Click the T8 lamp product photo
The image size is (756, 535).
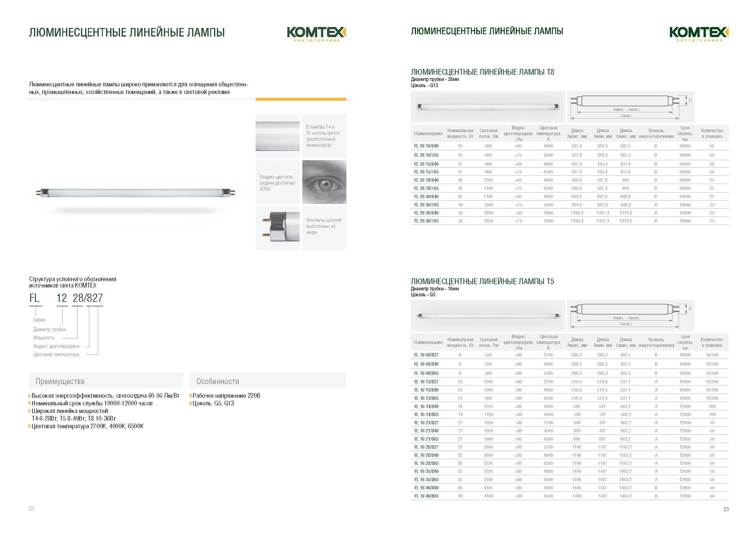(488, 107)
